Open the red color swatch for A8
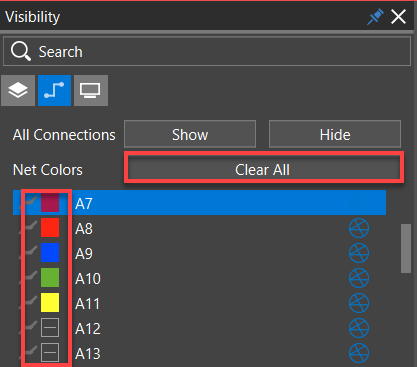The width and height of the screenshot is (417, 367). (50, 228)
